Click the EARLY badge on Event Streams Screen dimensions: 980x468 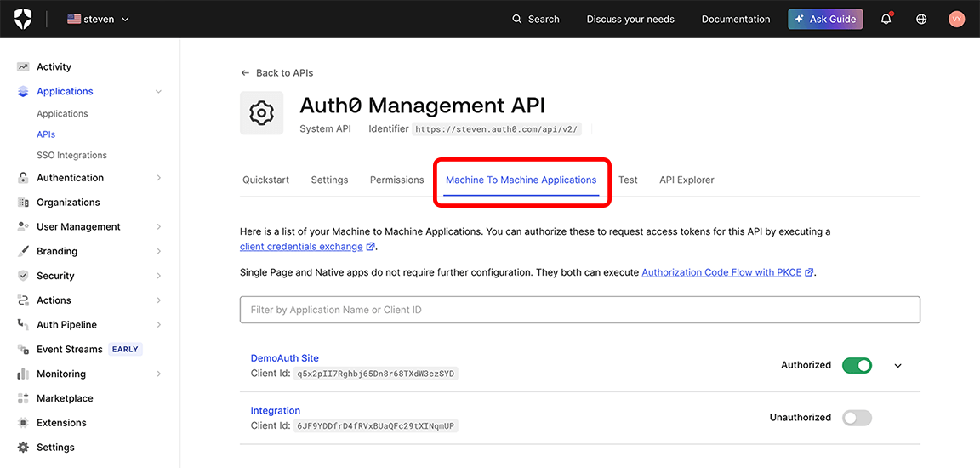(126, 349)
